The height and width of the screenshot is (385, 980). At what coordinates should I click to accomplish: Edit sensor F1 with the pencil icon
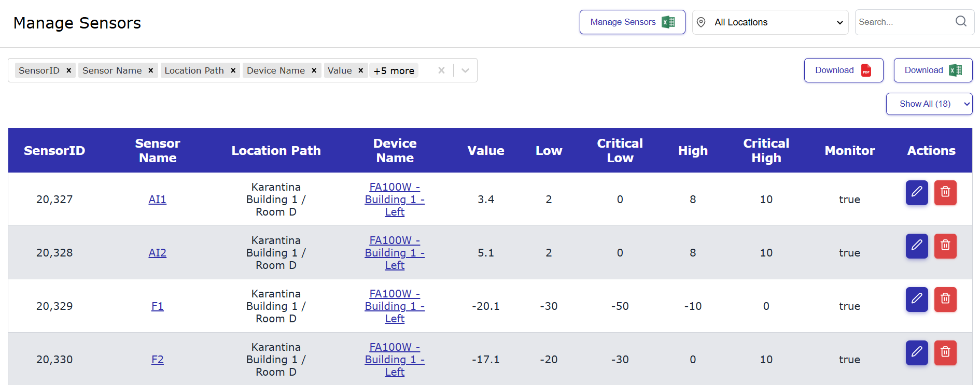click(916, 299)
